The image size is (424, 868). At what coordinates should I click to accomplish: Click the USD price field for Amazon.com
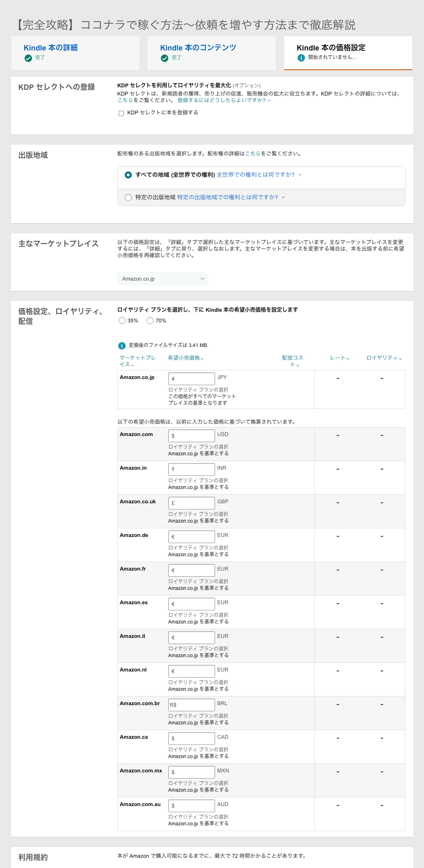click(x=192, y=436)
